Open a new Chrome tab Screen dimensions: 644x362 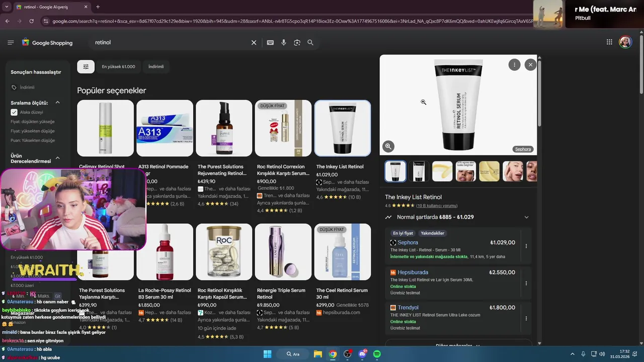(98, 7)
